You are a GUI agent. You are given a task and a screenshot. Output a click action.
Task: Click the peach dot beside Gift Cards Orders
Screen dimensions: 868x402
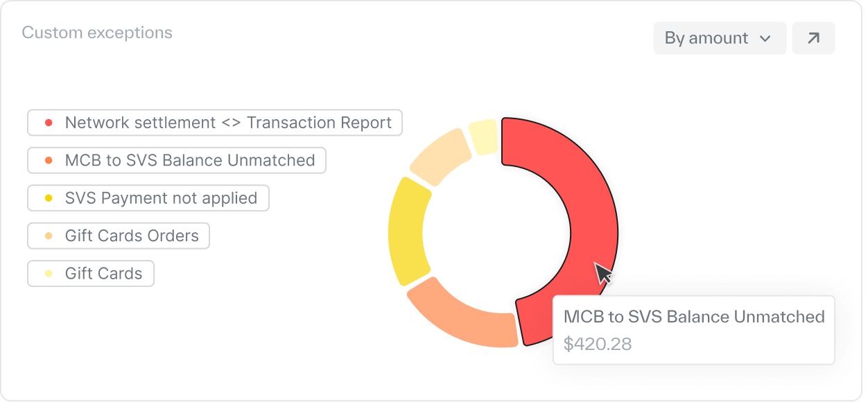pos(49,236)
